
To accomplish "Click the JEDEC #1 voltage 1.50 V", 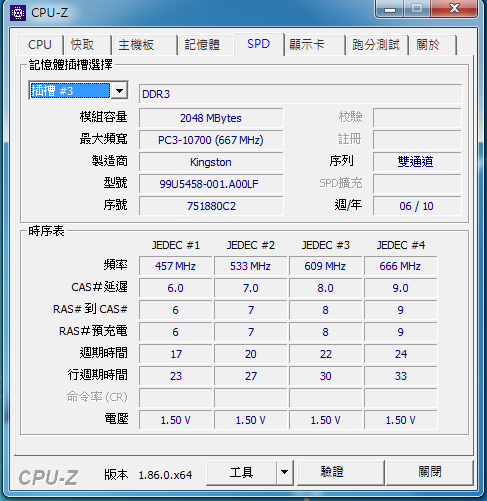I will pyautogui.click(x=175, y=420).
